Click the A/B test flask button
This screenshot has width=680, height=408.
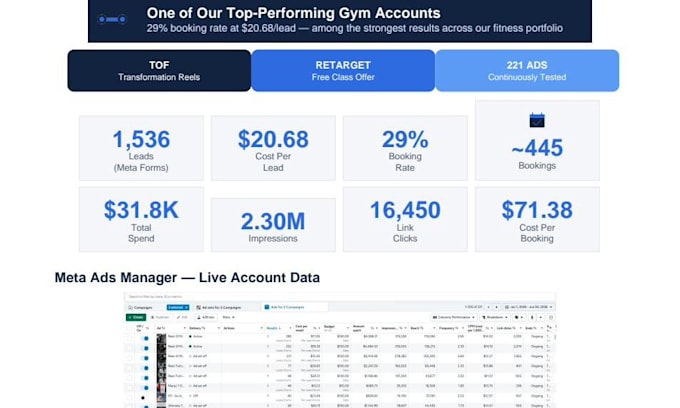pos(206,317)
